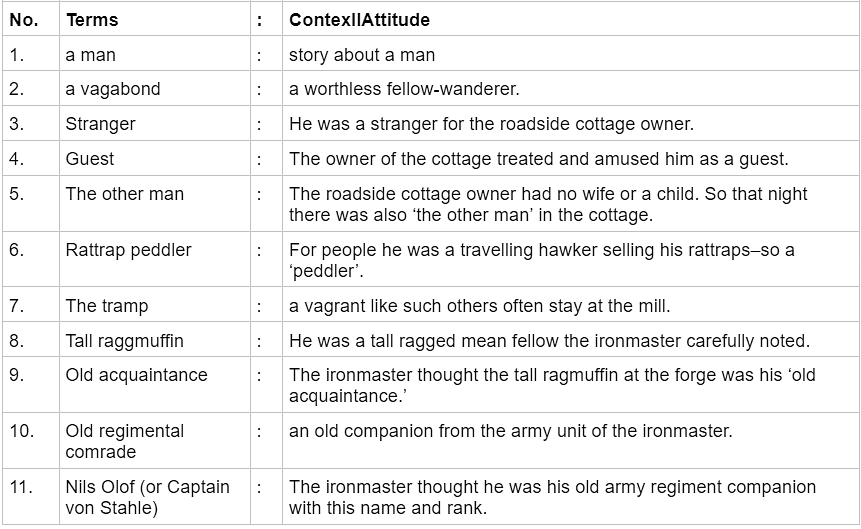Click the 'Stranger' term in row 3
This screenshot has width=861, height=529.
tap(100, 124)
